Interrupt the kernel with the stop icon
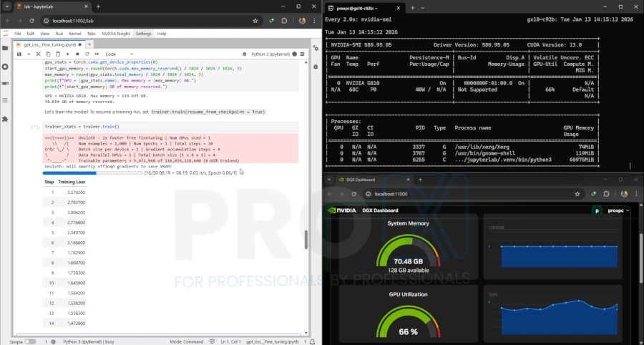 77,54
